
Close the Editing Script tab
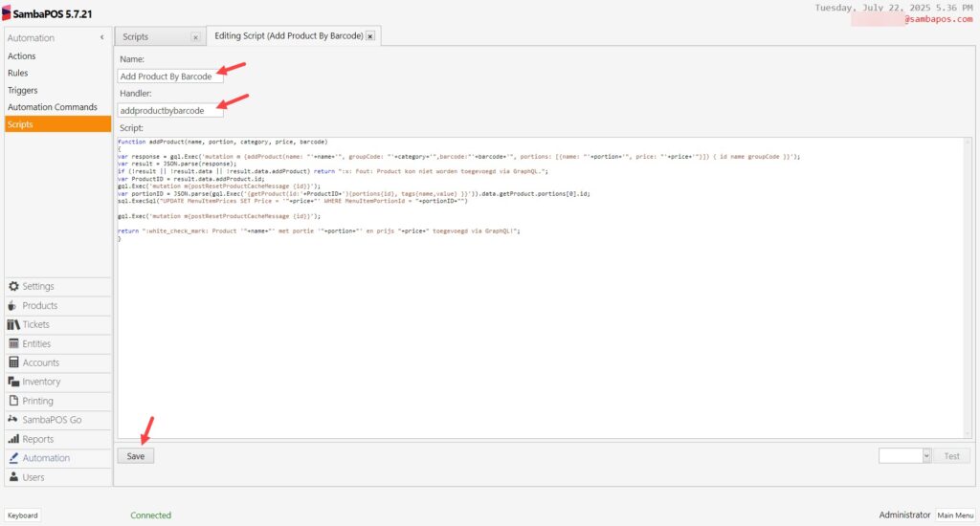[370, 36]
